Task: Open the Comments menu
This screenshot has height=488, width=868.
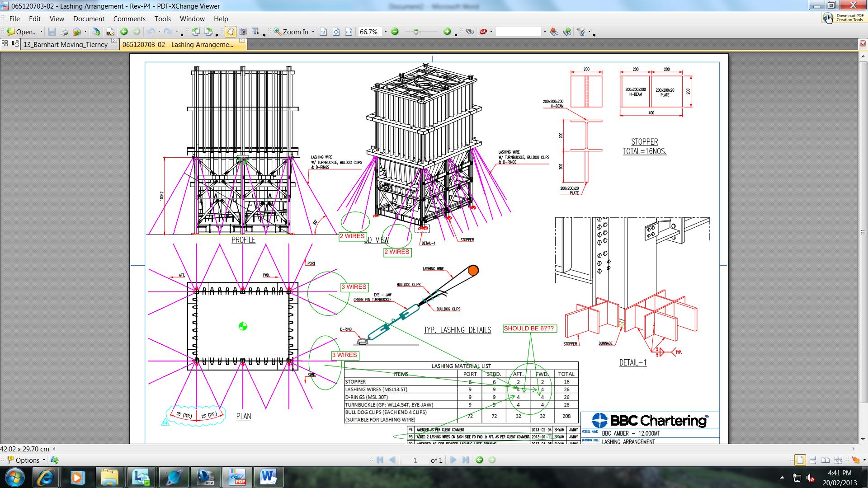Action: coord(129,19)
